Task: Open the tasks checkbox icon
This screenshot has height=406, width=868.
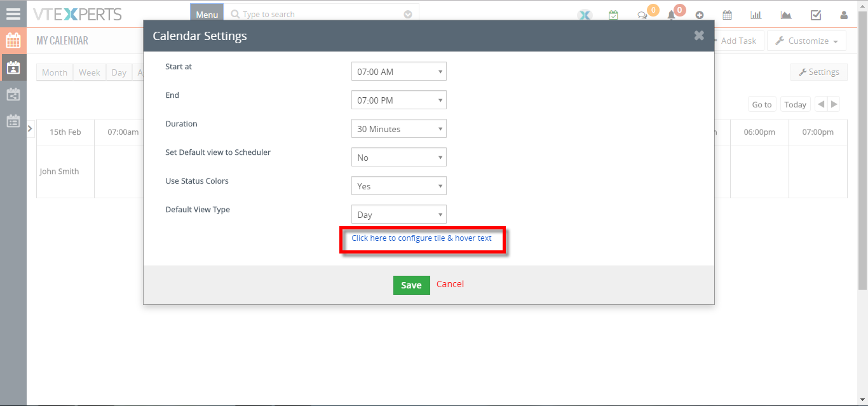Action: (816, 15)
